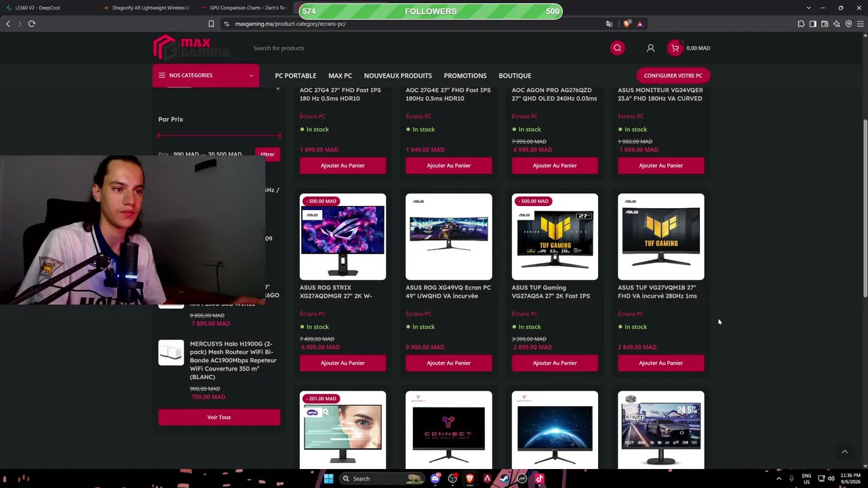Open the pink music app taskbar icon
This screenshot has height=488, width=868.
click(x=539, y=479)
